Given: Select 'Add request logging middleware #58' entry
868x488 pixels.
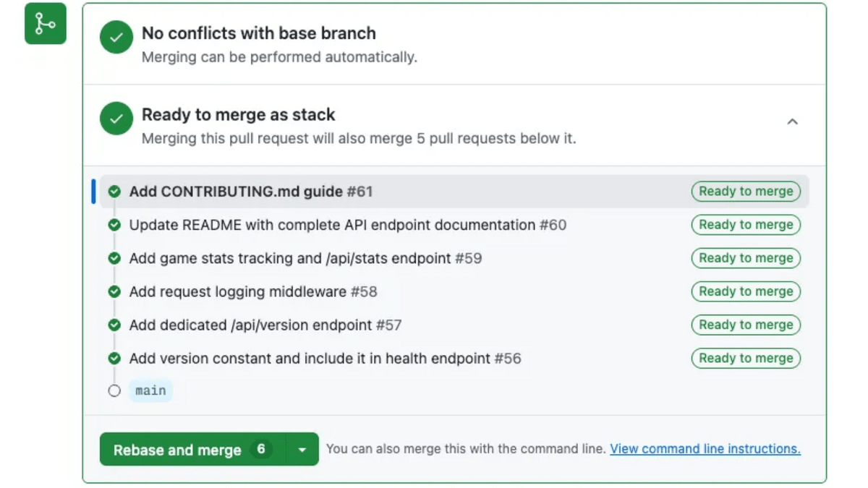Looking at the screenshot, I should click(252, 291).
